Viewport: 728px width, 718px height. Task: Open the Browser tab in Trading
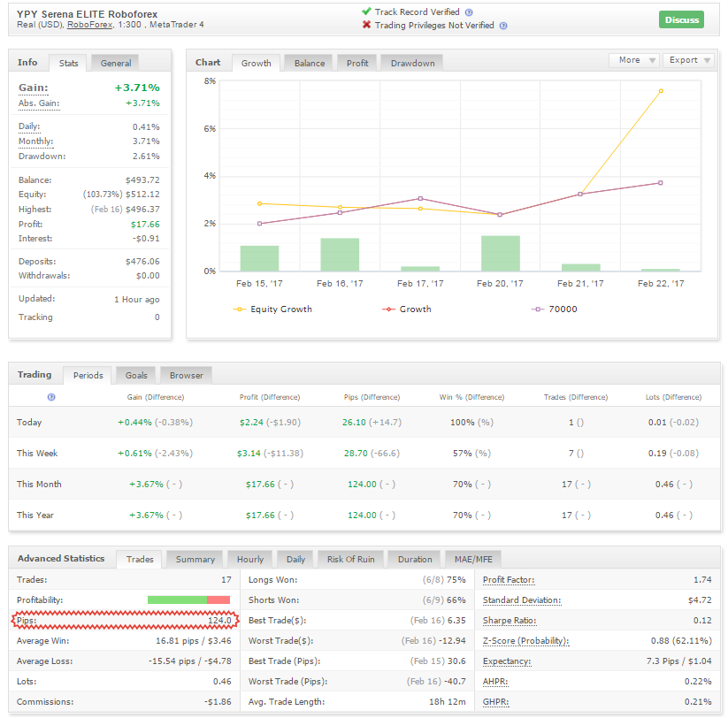186,376
